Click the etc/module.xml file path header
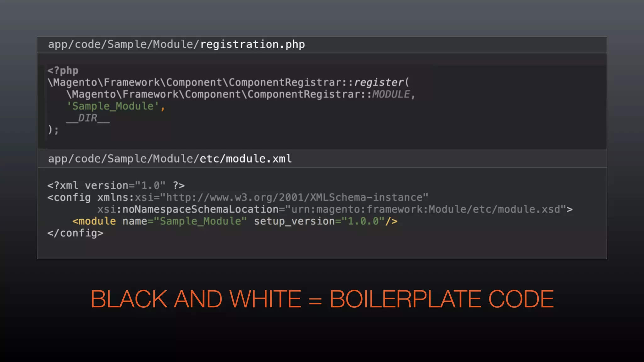 pyautogui.click(x=170, y=159)
